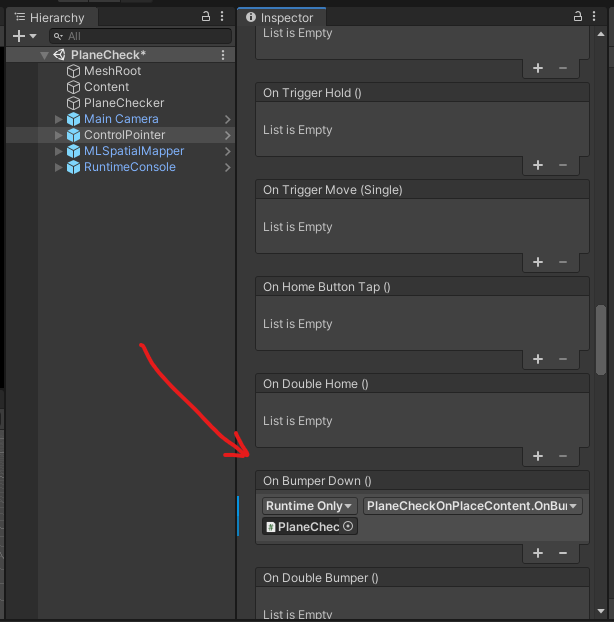614x622 pixels.
Task: Expand the ControlPointer children
Action: tap(59, 135)
